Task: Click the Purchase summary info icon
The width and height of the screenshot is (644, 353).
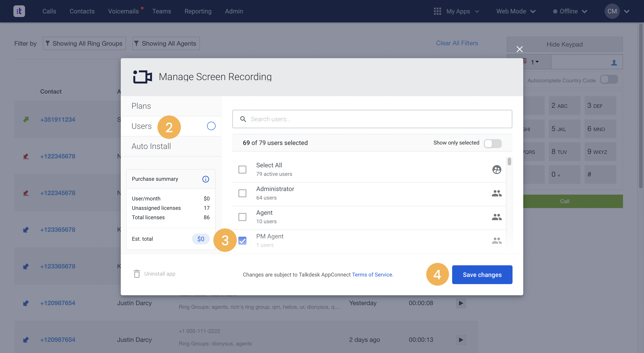Action: click(x=205, y=179)
